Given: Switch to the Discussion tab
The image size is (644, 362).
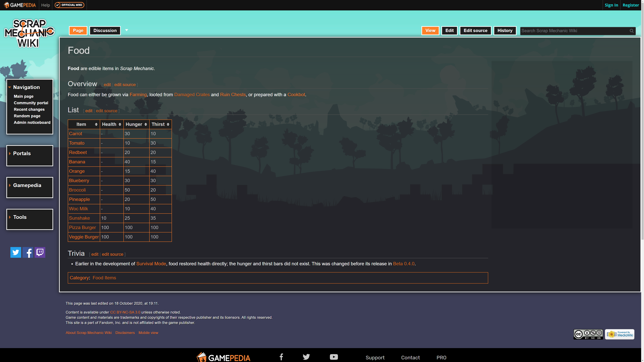Looking at the screenshot, I should [x=105, y=31].
